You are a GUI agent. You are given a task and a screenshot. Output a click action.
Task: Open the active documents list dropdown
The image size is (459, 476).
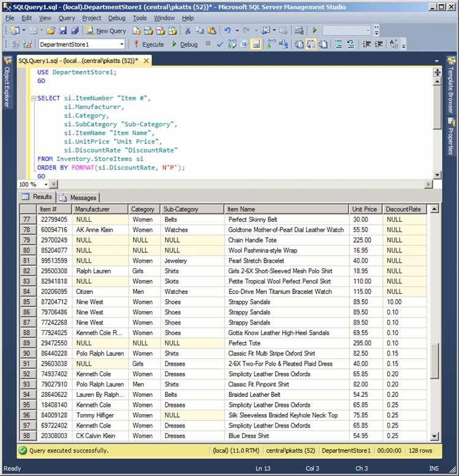[436, 61]
